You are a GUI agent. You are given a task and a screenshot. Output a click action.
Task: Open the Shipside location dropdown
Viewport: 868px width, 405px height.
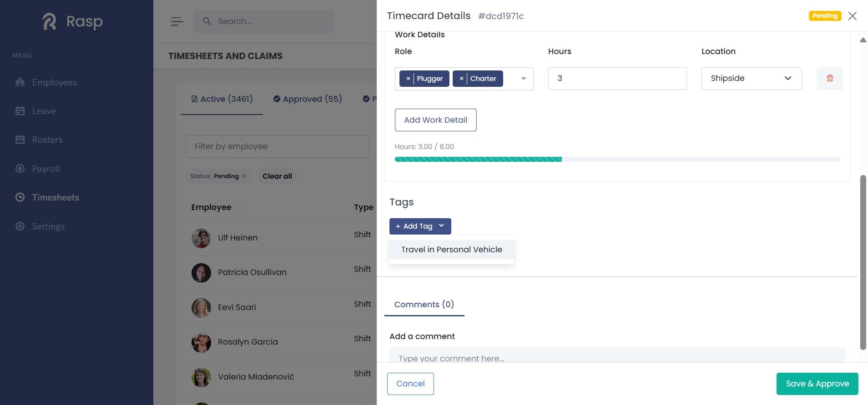(x=751, y=78)
